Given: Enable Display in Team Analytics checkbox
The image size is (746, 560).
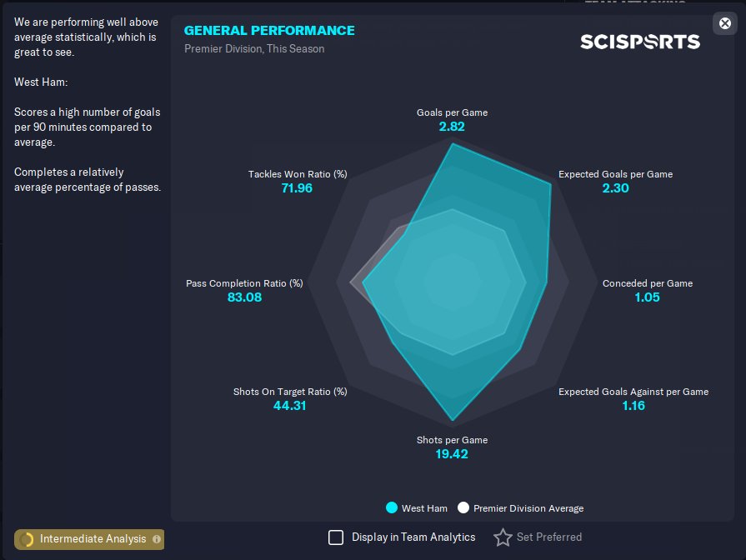Looking at the screenshot, I should point(336,537).
